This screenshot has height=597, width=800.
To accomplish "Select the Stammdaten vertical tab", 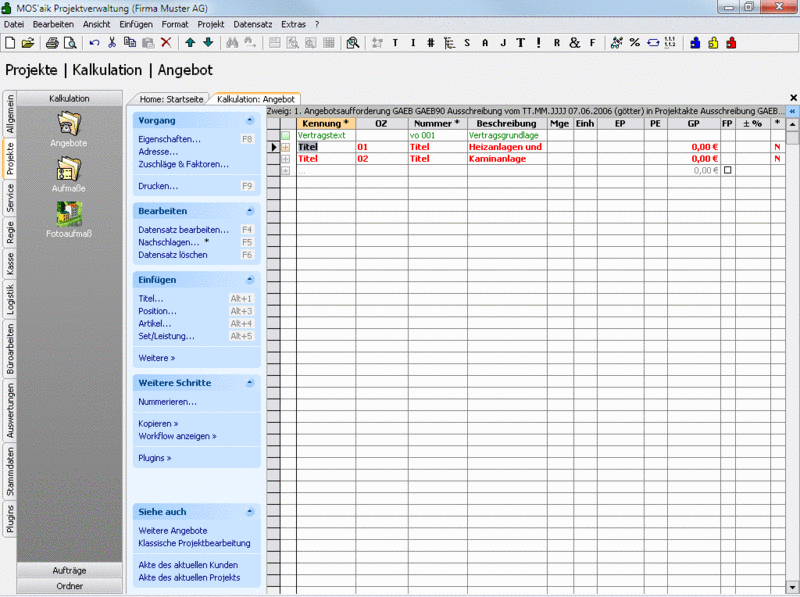I will click(10, 472).
